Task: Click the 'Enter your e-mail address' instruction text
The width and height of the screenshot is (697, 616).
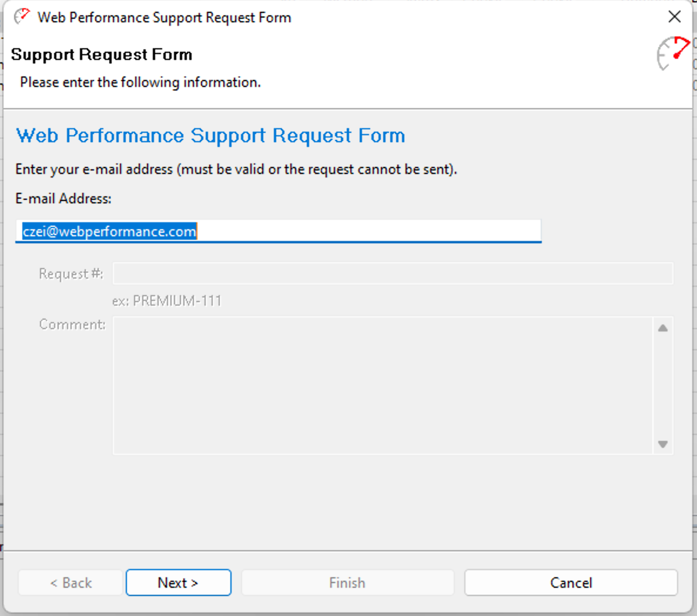Action: (x=236, y=169)
